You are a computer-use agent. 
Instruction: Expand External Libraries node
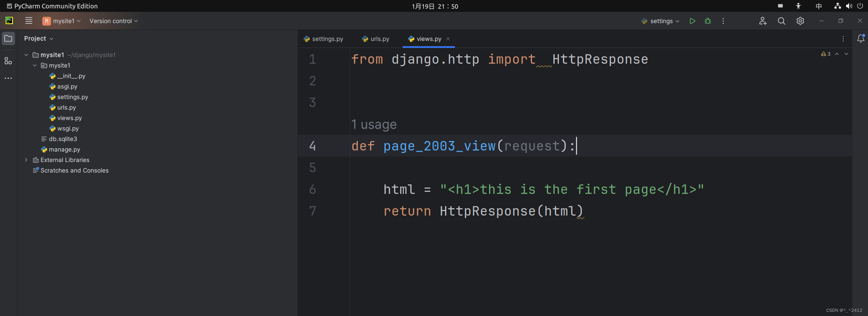point(26,160)
